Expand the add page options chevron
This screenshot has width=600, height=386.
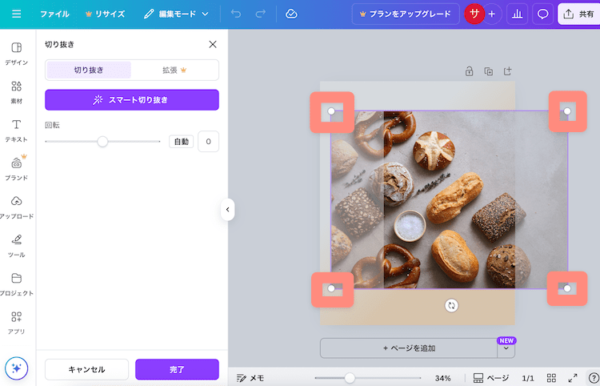click(x=506, y=348)
